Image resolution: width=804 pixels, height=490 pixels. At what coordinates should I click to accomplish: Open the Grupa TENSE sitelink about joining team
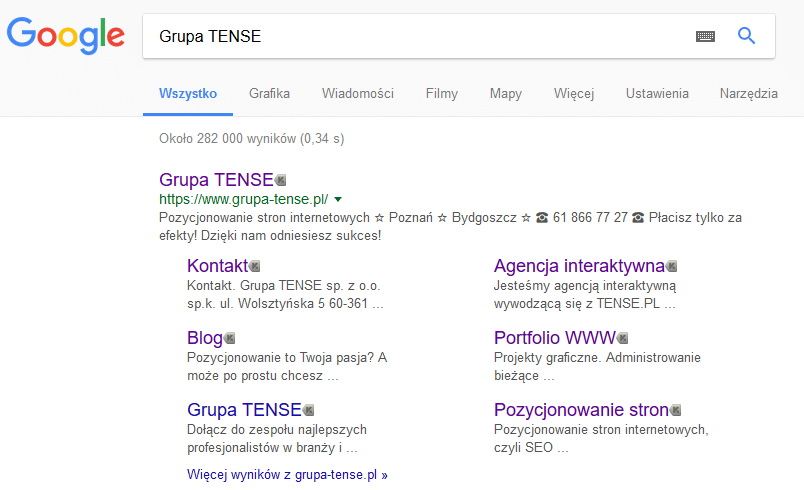[x=244, y=410]
